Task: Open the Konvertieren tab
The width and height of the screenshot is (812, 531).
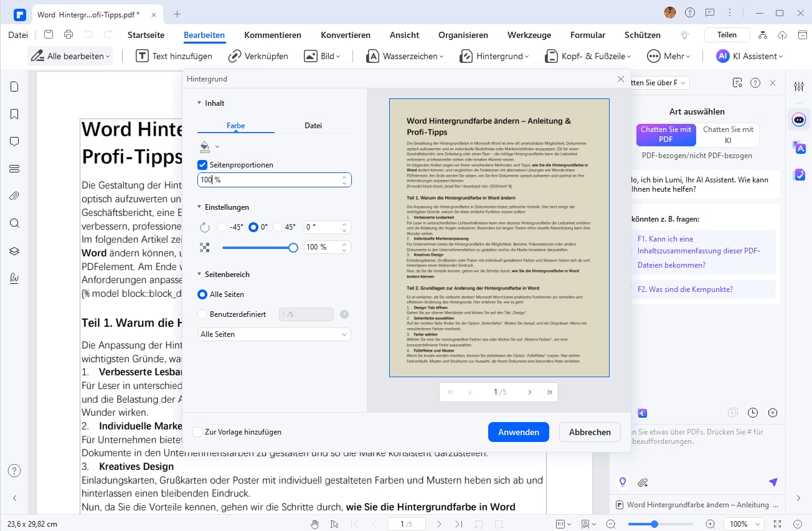Action: pos(346,35)
